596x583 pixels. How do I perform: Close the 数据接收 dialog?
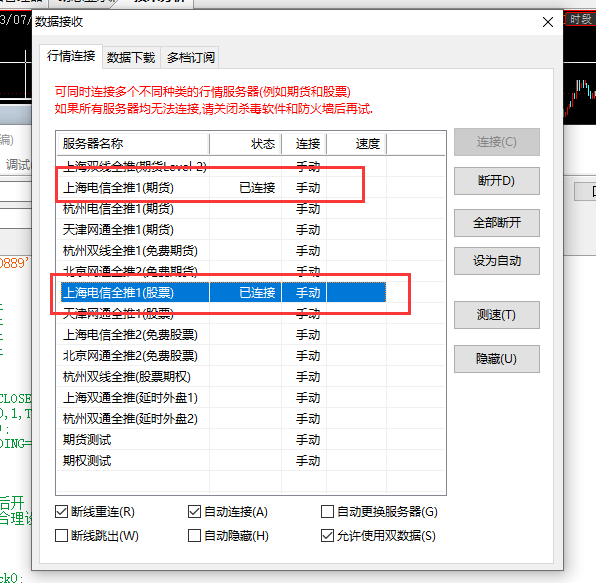pos(548,22)
